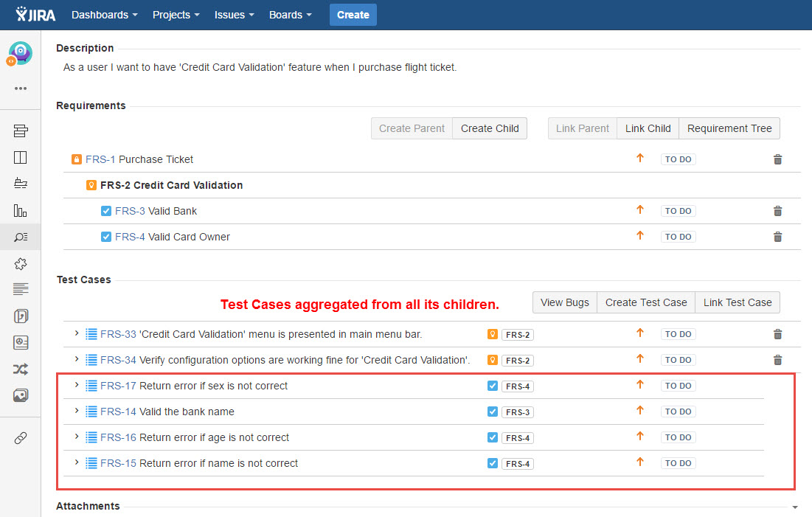Click the TO DO status of FRS-15
Image resolution: width=812 pixels, height=517 pixels.
(678, 463)
